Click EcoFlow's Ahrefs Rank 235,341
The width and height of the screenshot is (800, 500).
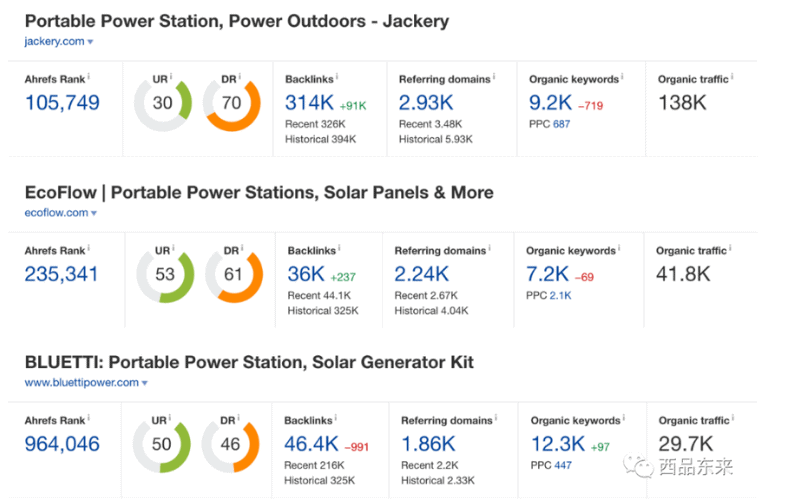coord(61,274)
